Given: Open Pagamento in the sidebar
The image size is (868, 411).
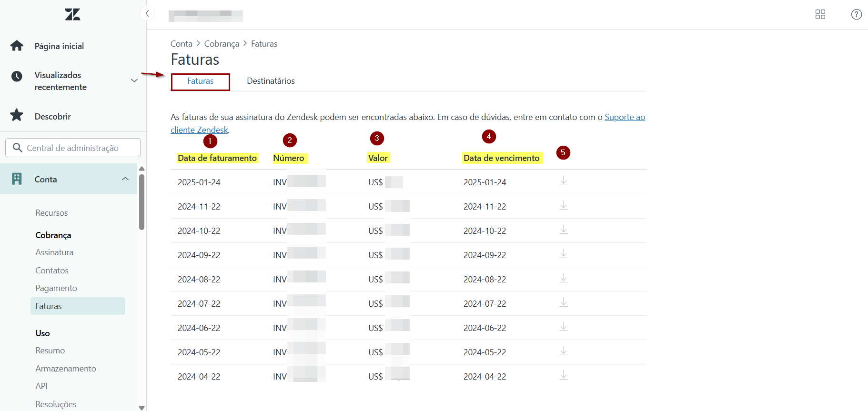Looking at the screenshot, I should click(56, 288).
